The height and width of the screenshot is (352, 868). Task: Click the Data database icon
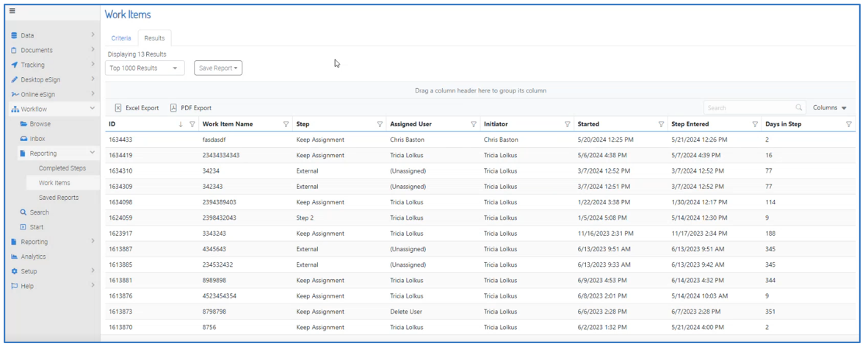click(x=15, y=35)
